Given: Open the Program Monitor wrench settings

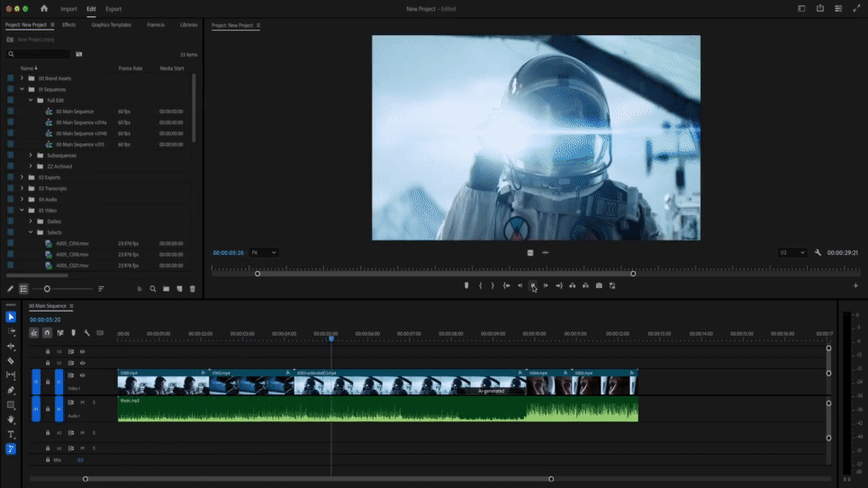Looking at the screenshot, I should 818,253.
